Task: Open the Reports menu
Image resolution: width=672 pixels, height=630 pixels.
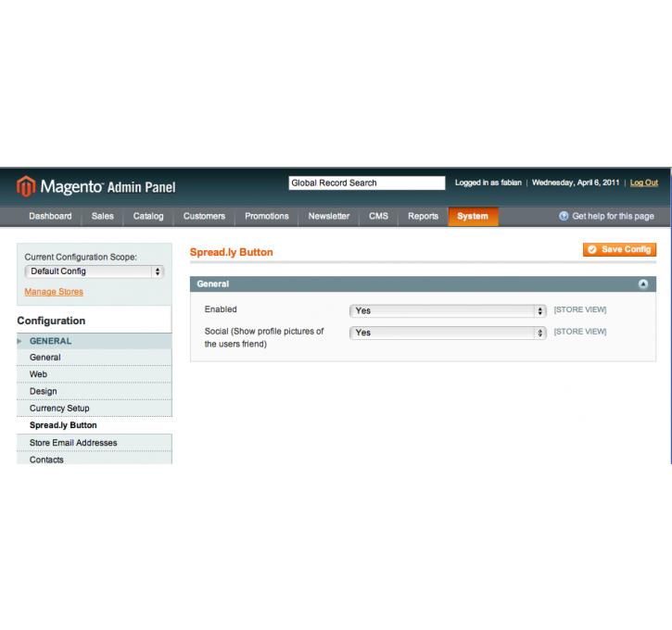Action: click(423, 216)
